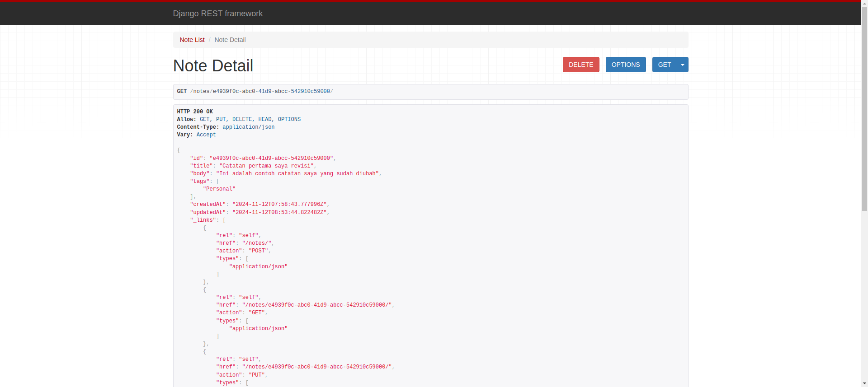868x387 pixels.
Task: Click the Content-Type header value
Action: [x=248, y=127]
